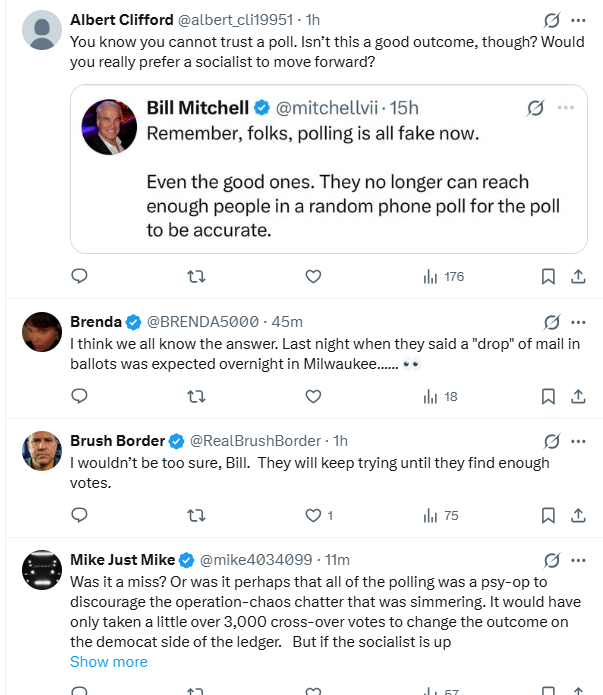Open more options on Albert Clifford's post
The height and width of the screenshot is (695, 603).
click(578, 20)
